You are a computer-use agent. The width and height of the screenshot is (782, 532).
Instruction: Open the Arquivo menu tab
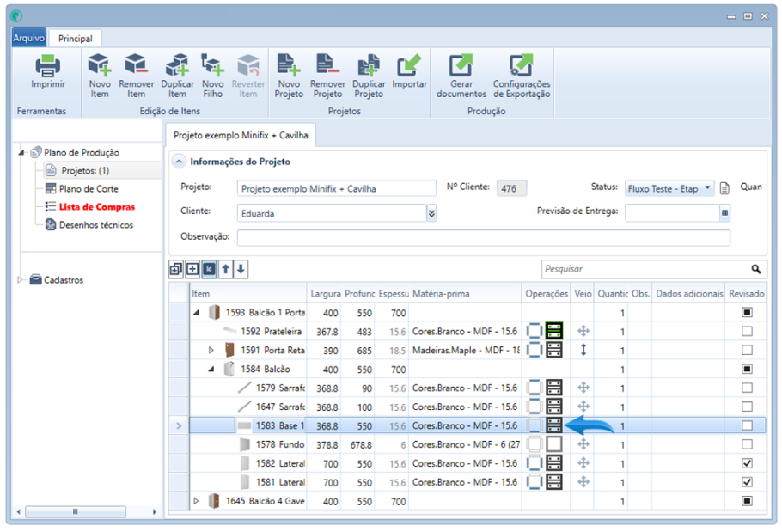click(29, 39)
